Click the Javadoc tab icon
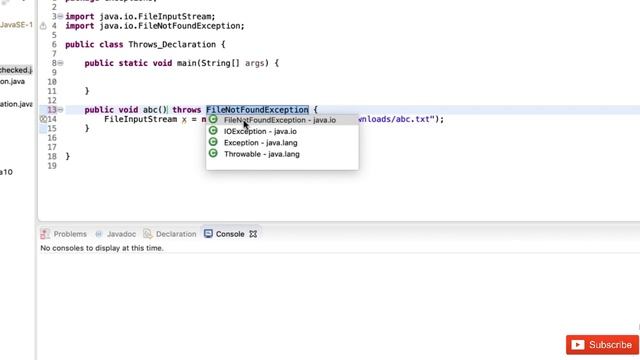 coord(99,234)
